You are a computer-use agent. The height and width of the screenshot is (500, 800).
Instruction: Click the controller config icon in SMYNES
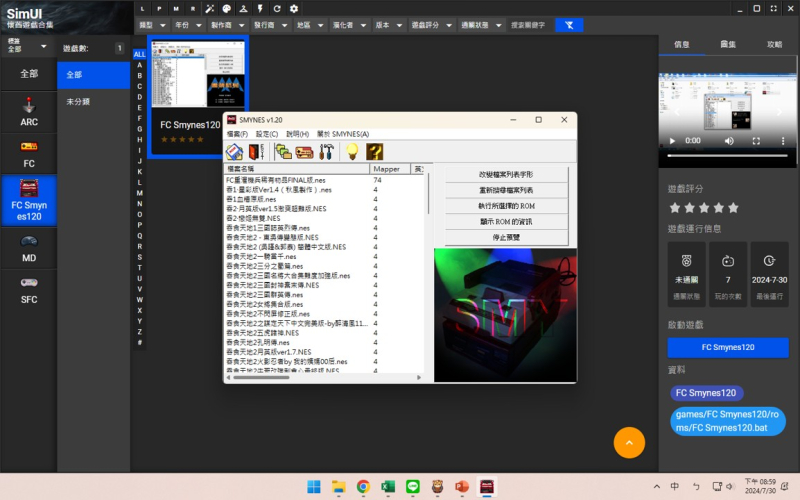[304, 152]
